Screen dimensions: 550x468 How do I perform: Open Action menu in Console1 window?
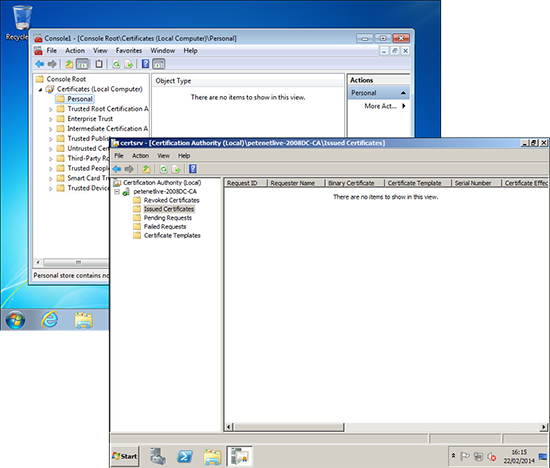click(75, 51)
